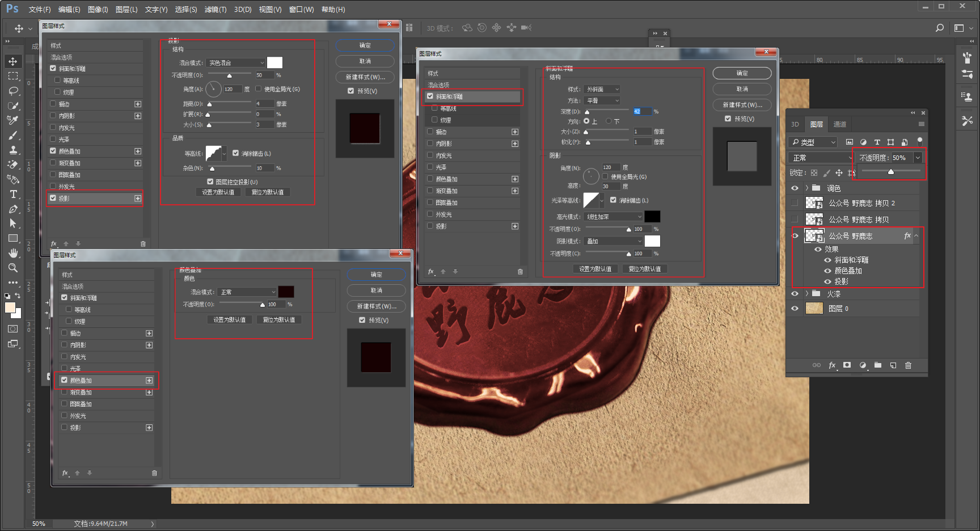Enable 使用全局光 in the 投影 dialog
980x531 pixels.
point(259,89)
